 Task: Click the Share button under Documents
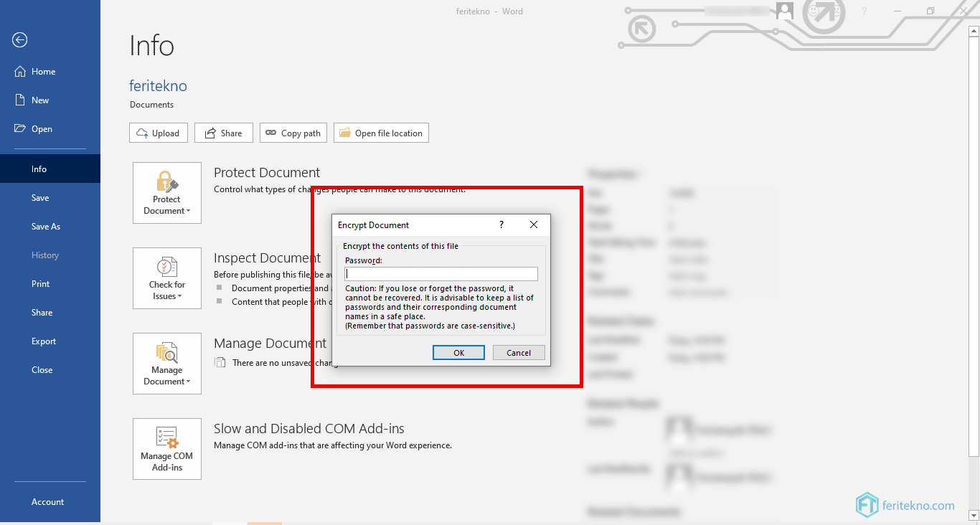point(224,133)
